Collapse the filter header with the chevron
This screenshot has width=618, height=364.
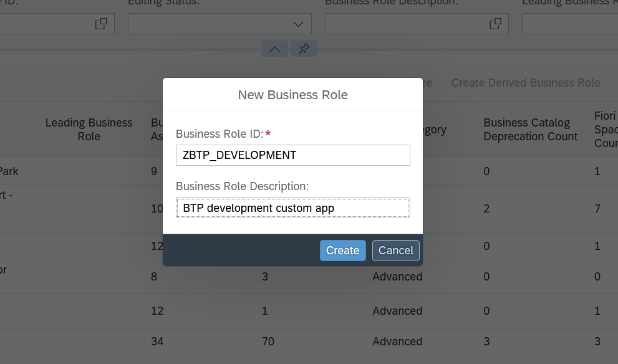click(x=275, y=49)
